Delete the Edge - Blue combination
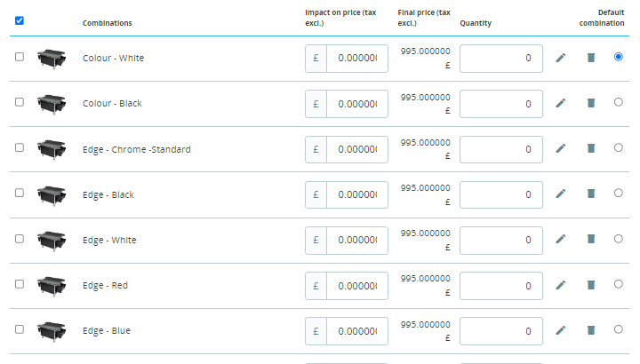Image resolution: width=640 pixels, height=364 pixels. pos(590,330)
